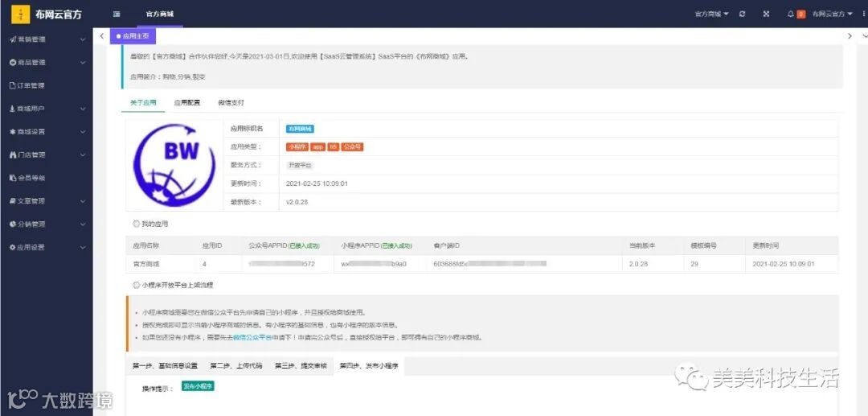Switch to the 微信支付 tab
868x416 pixels.
tap(231, 103)
